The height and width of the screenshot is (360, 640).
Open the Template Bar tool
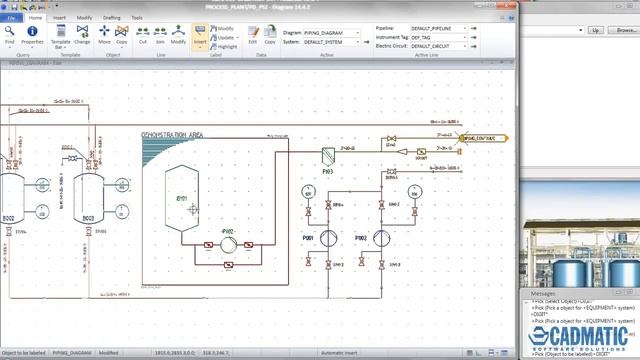(x=60, y=37)
